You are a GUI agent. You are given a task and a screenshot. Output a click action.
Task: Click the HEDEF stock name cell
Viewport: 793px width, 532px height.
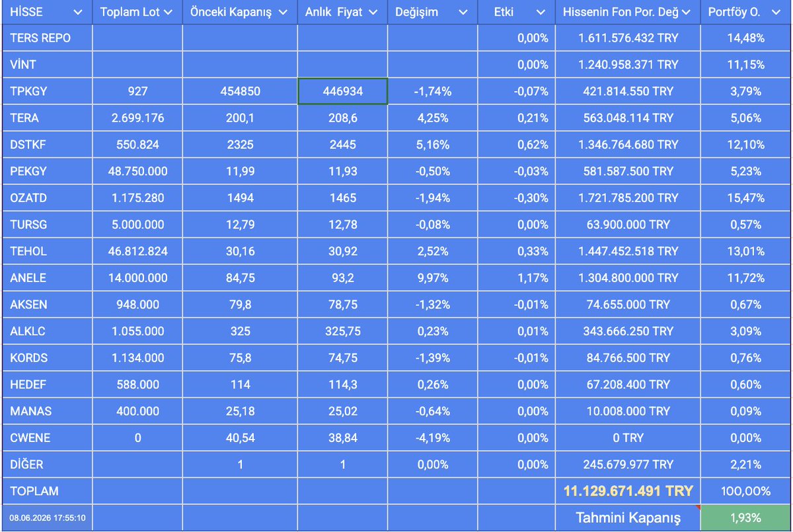[46, 385]
